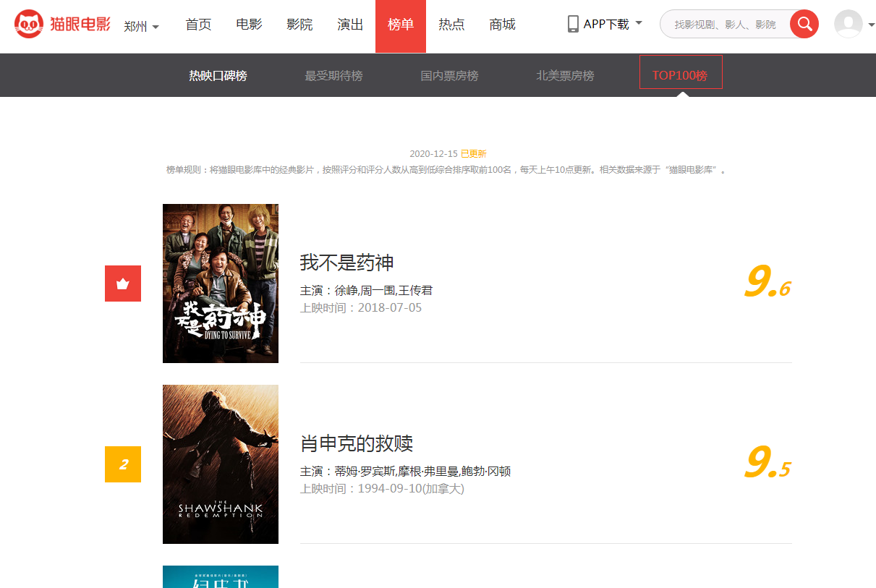Focus the 找影视剧、影人、影院 search field

725,25
